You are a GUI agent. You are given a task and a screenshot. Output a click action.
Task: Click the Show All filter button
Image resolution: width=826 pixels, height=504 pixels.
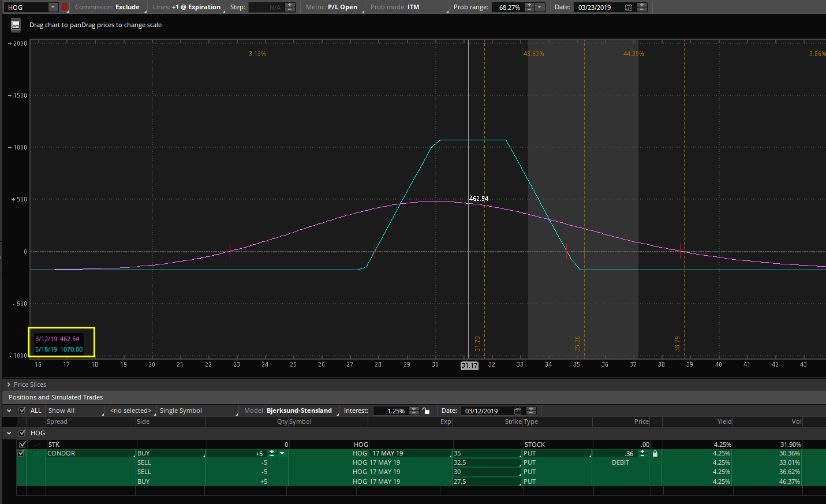[x=62, y=410]
